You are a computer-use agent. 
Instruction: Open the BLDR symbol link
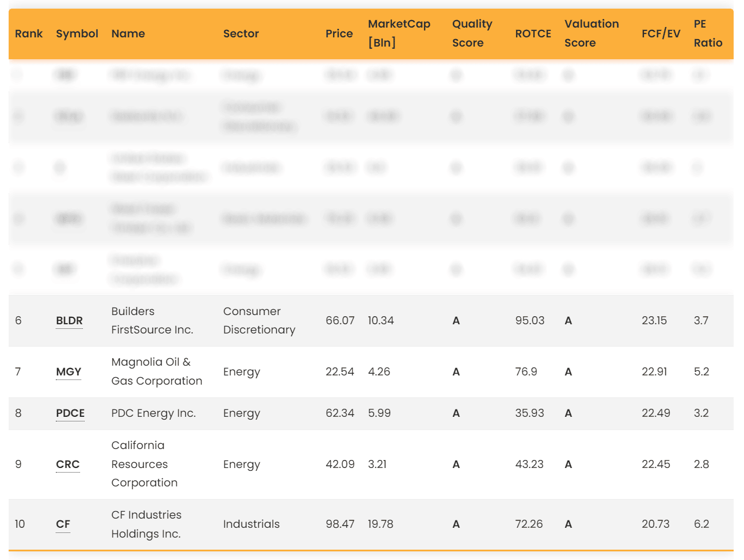(69, 321)
